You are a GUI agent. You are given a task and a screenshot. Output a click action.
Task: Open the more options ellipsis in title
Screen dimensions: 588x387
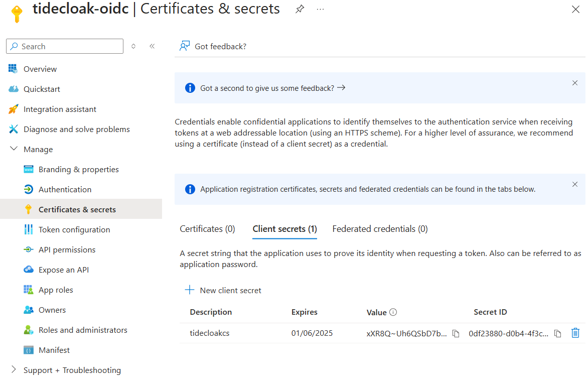click(x=320, y=9)
